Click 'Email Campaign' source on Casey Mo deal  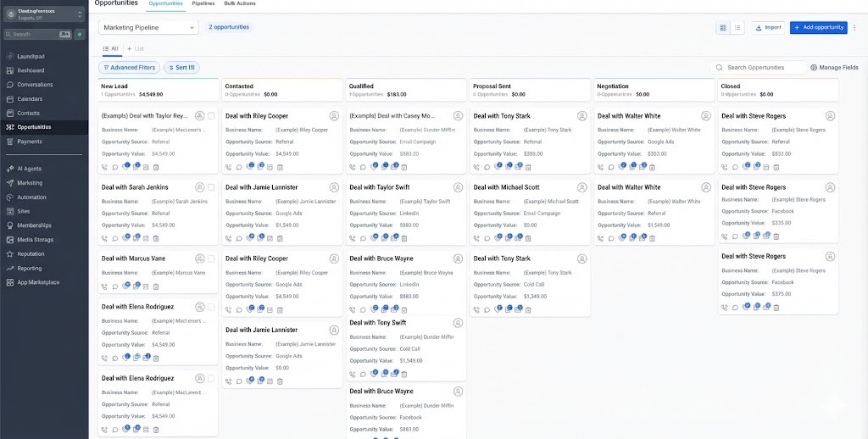[417, 142]
